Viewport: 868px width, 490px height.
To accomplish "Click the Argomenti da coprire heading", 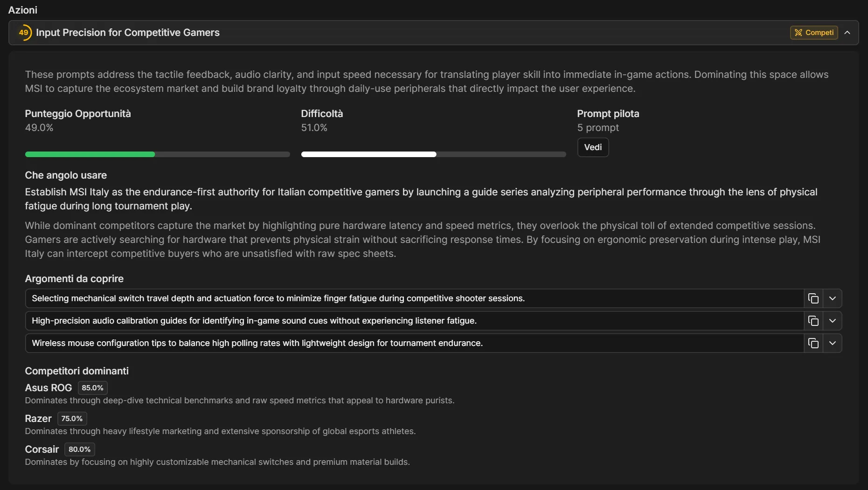I will [74, 279].
